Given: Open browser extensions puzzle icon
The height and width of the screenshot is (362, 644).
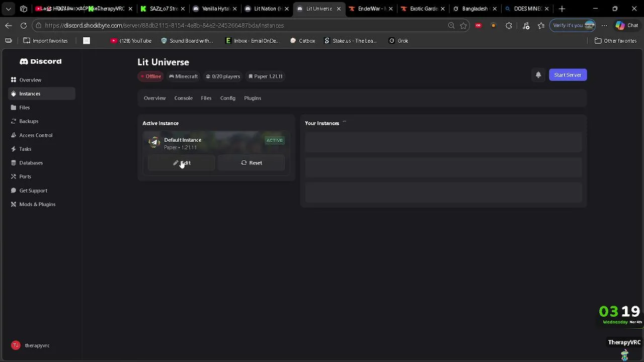Looking at the screenshot, I should (x=509, y=25).
